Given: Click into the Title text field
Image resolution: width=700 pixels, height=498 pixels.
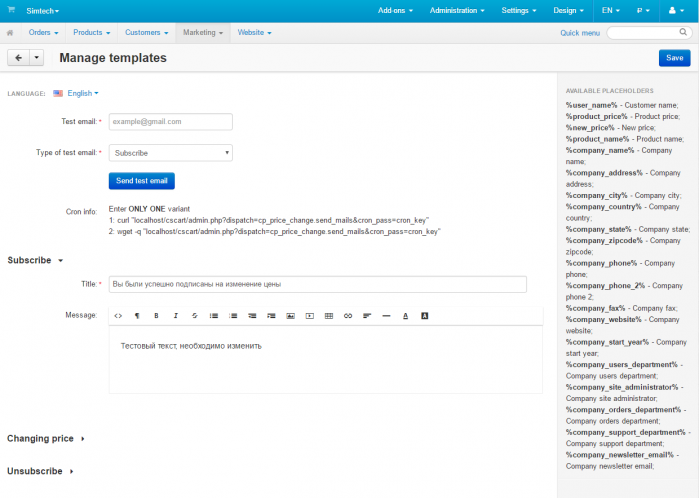Looking at the screenshot, I should point(317,284).
